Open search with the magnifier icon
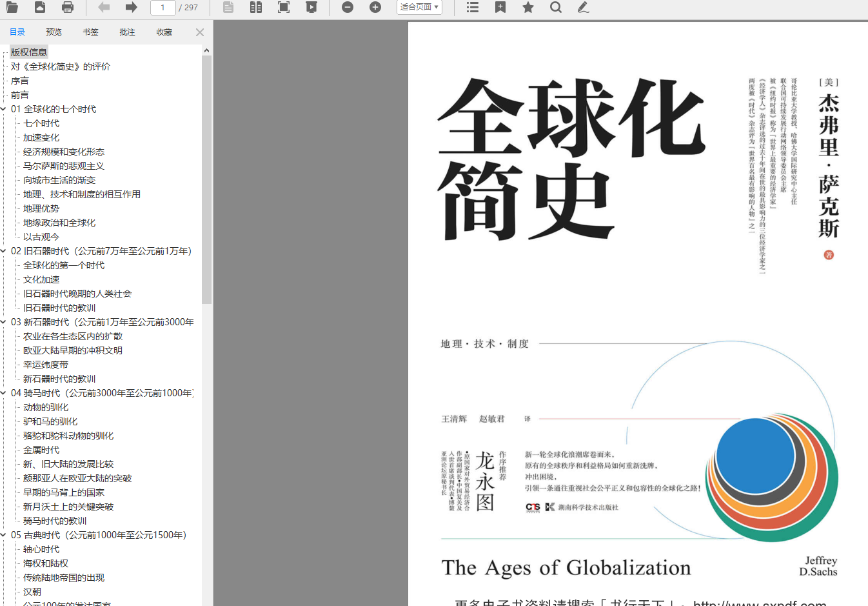Screen dimensions: 868x606 point(556,7)
